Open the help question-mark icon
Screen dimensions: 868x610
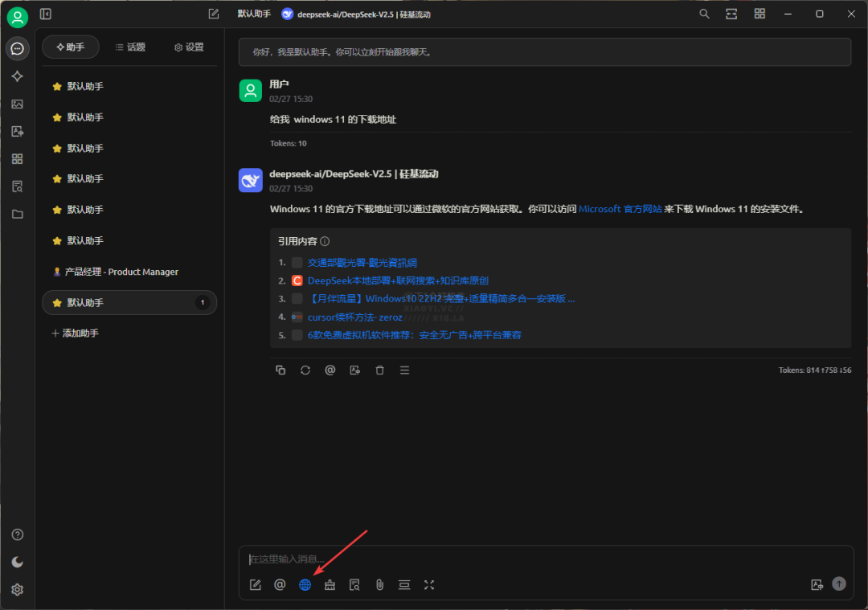tap(17, 534)
